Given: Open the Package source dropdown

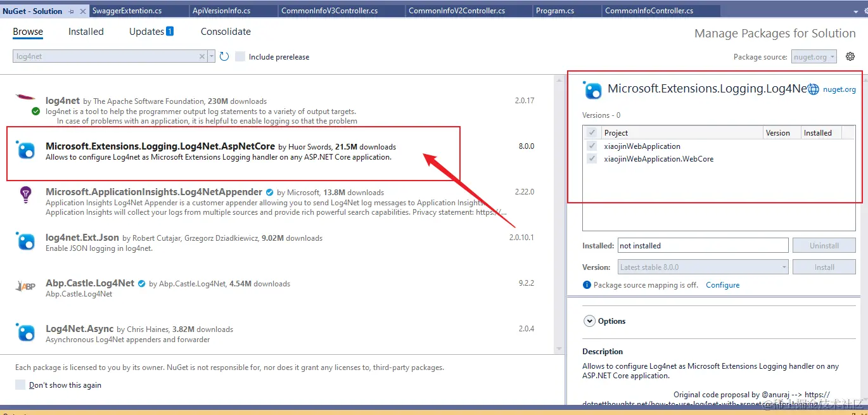Looking at the screenshot, I should [814, 56].
